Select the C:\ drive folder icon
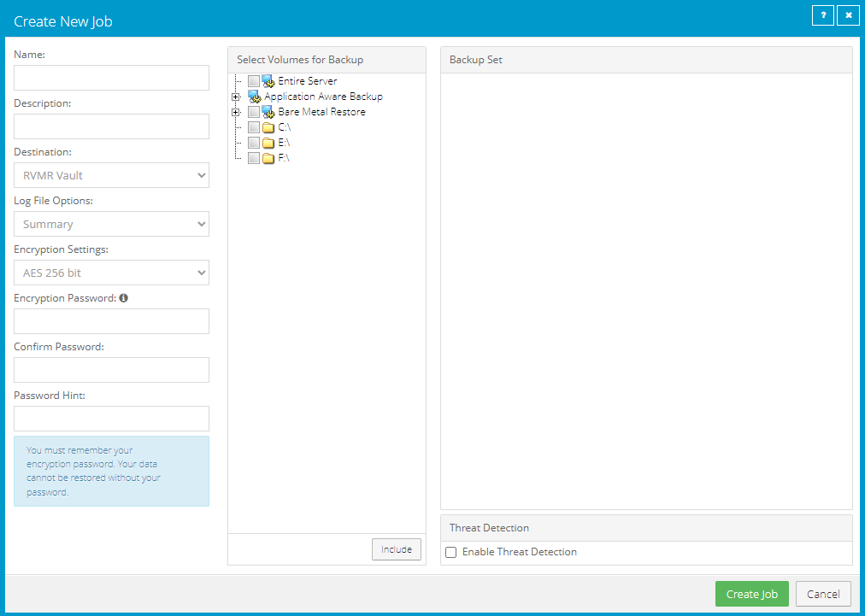The height and width of the screenshot is (616, 865). click(268, 126)
